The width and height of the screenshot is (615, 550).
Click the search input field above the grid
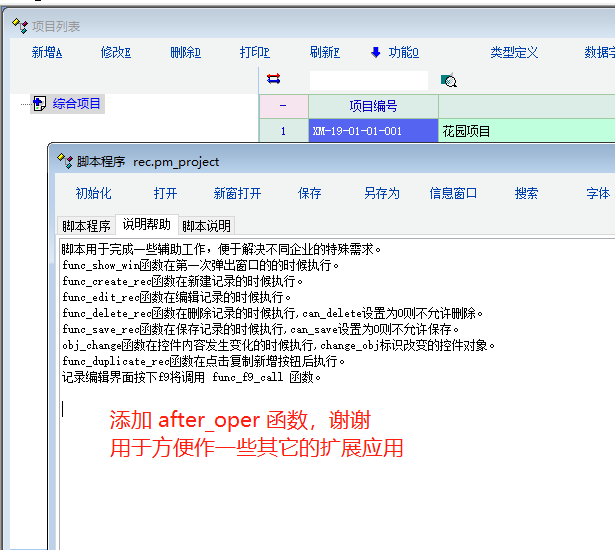point(368,80)
